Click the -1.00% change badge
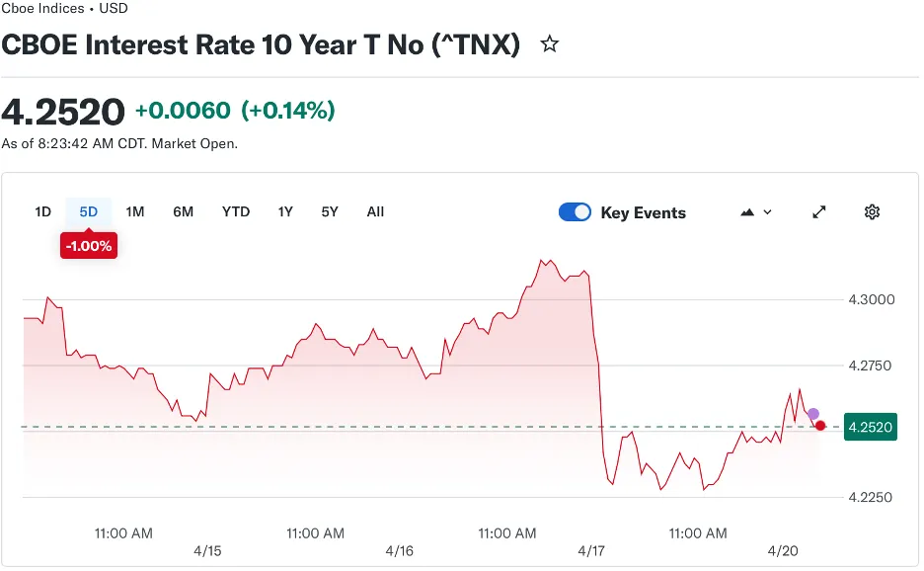Image resolution: width=924 pixels, height=571 pixels. click(89, 246)
